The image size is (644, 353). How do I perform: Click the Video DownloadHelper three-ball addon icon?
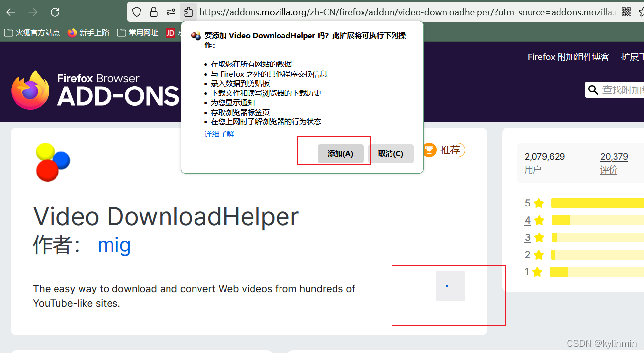coord(53,162)
